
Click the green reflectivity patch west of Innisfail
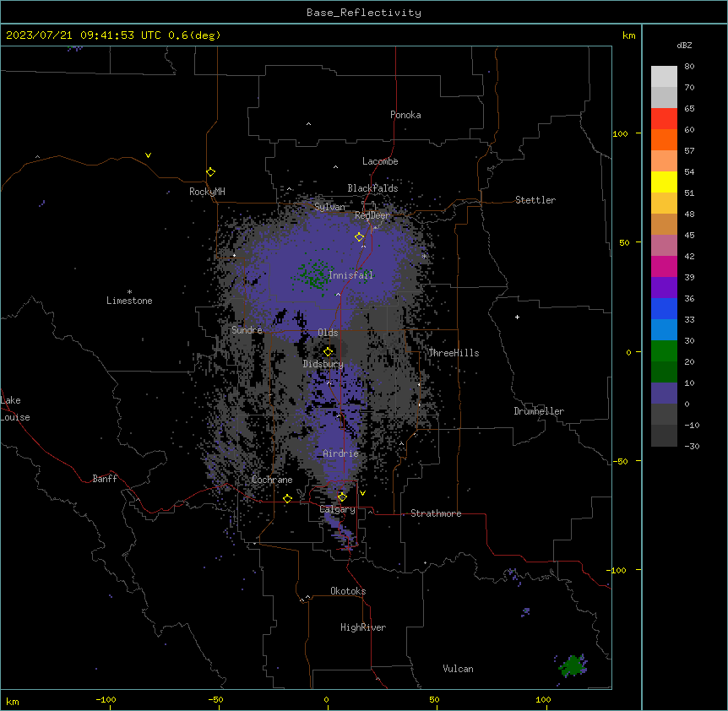[x=314, y=274]
